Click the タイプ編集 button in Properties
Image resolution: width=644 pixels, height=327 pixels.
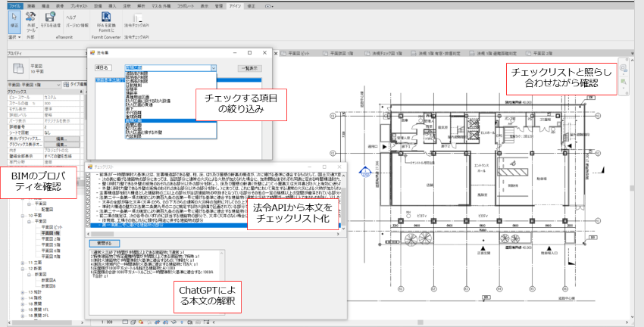click(76, 85)
